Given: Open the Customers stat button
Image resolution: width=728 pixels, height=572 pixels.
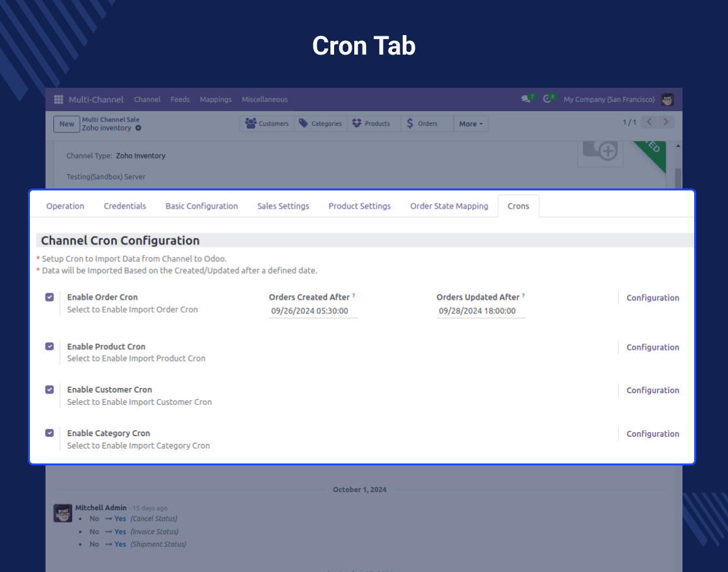Looking at the screenshot, I should (x=267, y=123).
